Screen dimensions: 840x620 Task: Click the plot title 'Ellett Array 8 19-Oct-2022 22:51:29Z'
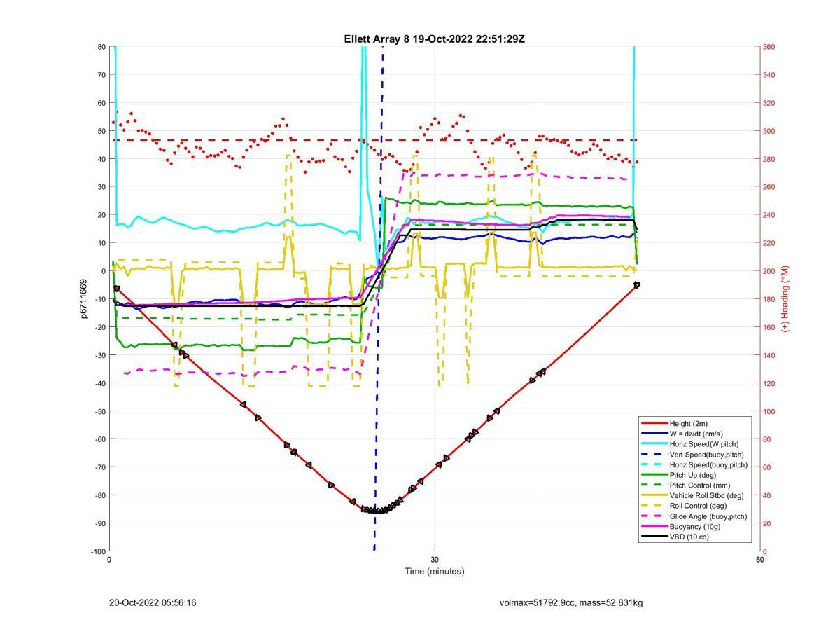pyautogui.click(x=434, y=39)
